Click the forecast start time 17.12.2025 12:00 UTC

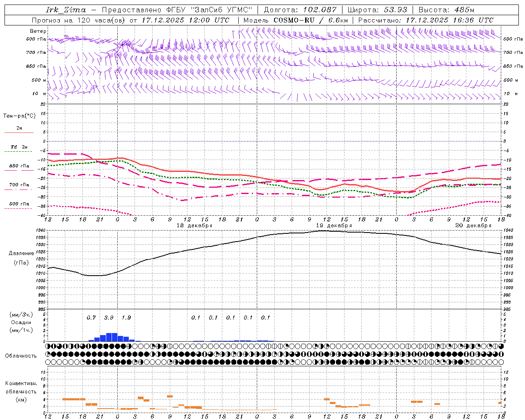coord(185,20)
